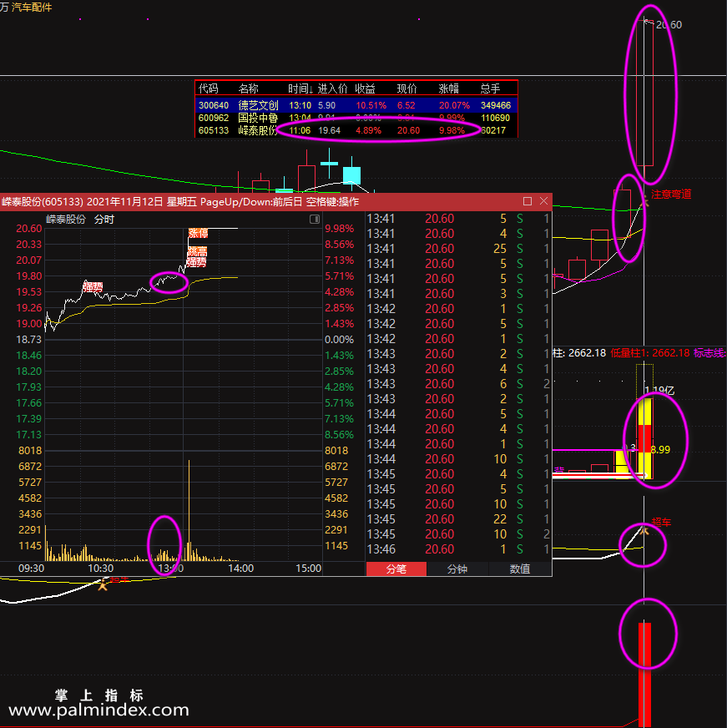Click the 涨停 signal tag on intraday chart
This screenshot has height=728, width=727.
pyautogui.click(x=198, y=233)
